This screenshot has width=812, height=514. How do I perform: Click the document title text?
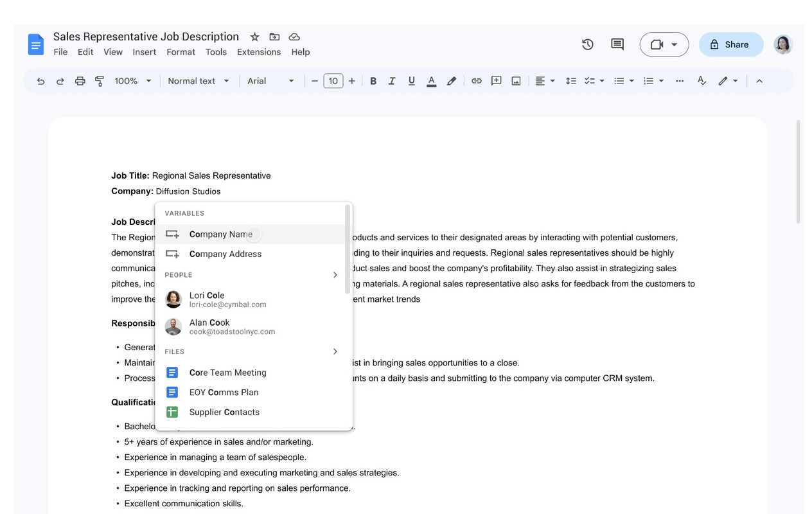146,37
